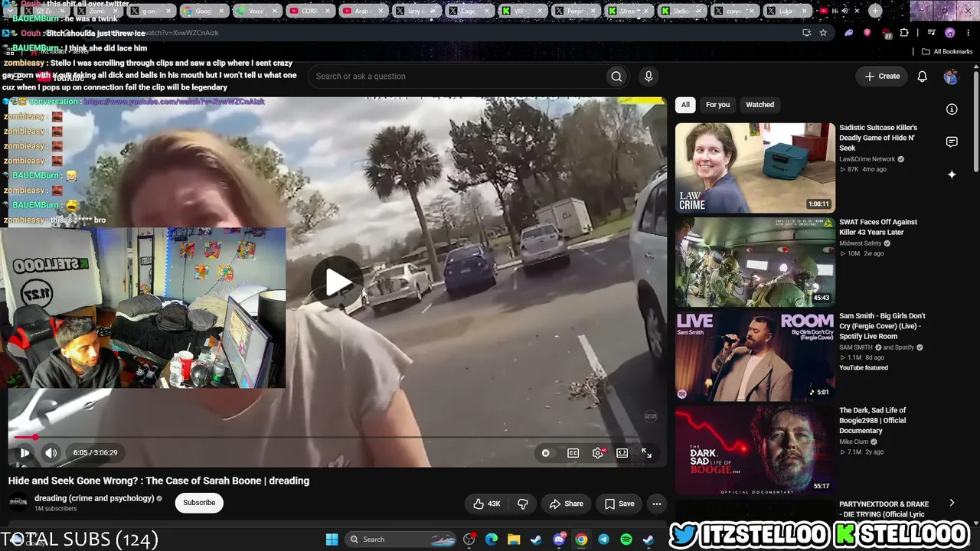980x551 pixels.
Task: Seek on the red video progress bar
Action: (337, 437)
